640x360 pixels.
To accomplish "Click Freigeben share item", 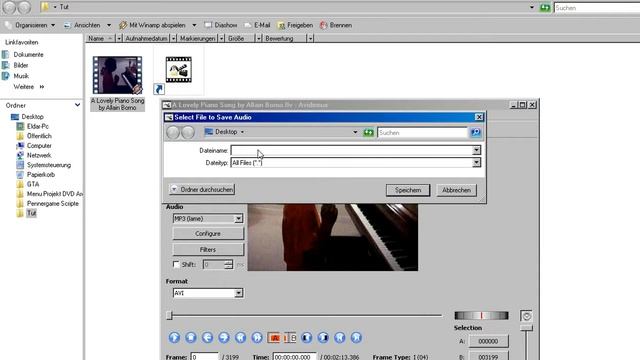I will point(296,25).
